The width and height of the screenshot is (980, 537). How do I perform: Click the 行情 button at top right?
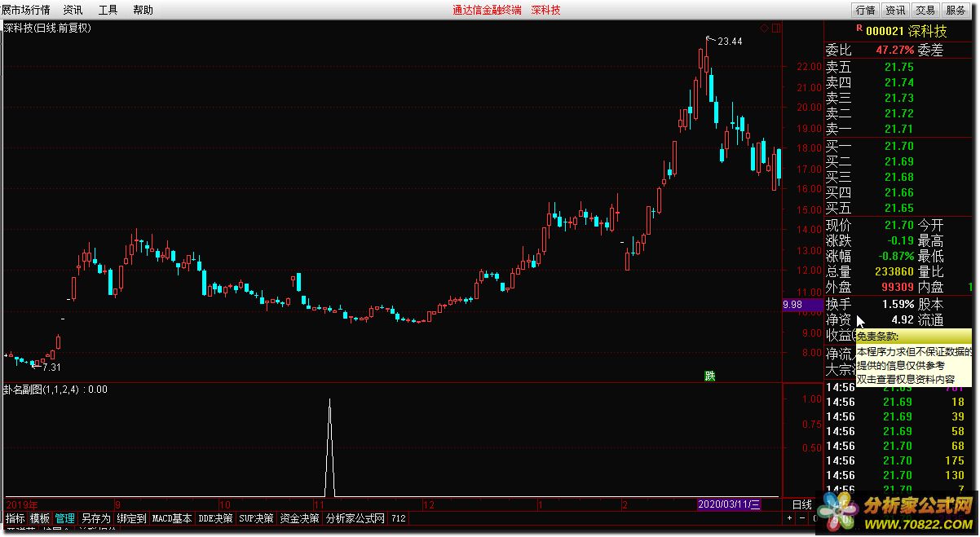[x=865, y=10]
